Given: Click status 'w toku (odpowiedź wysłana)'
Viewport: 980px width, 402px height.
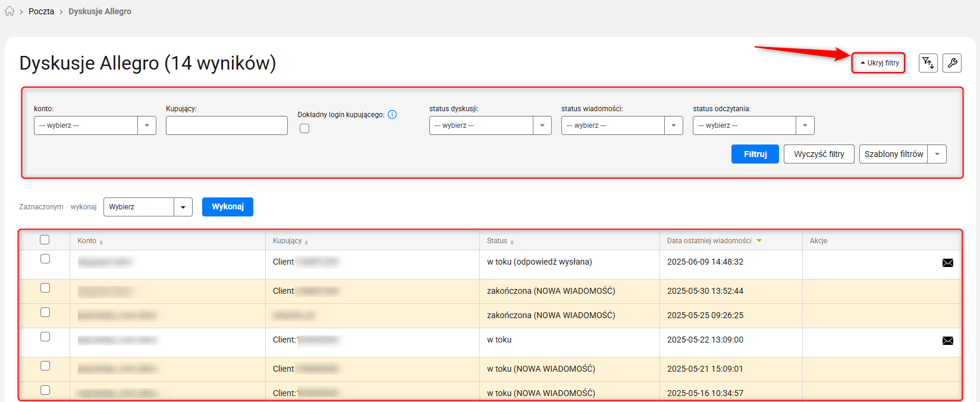Looking at the screenshot, I should point(539,262).
